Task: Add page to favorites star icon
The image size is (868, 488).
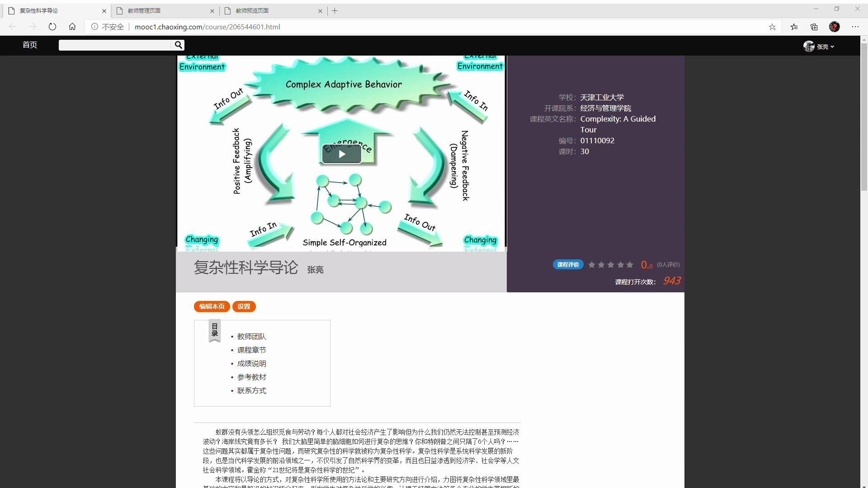Action: point(772,27)
